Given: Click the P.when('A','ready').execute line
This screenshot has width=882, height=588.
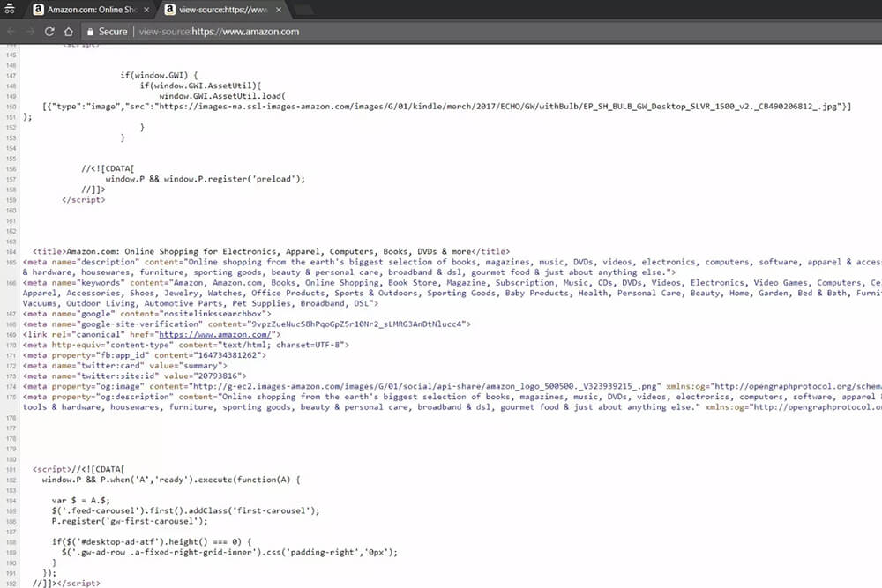Looking at the screenshot, I should coord(172,480).
